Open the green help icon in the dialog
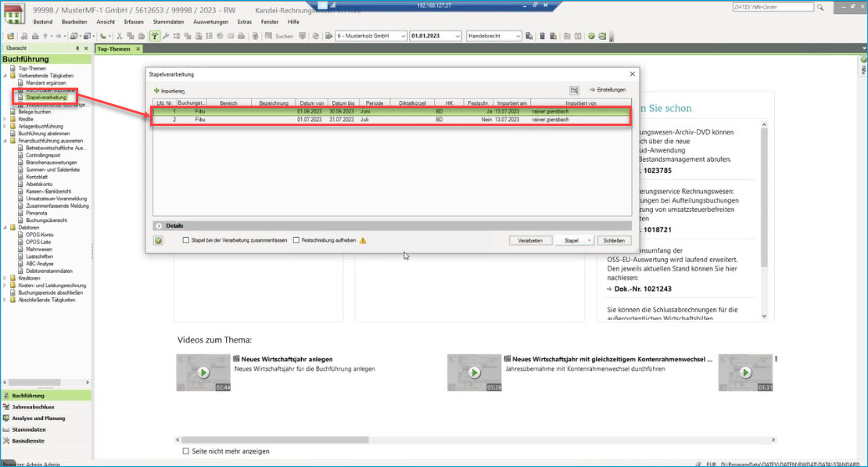 pyautogui.click(x=158, y=240)
